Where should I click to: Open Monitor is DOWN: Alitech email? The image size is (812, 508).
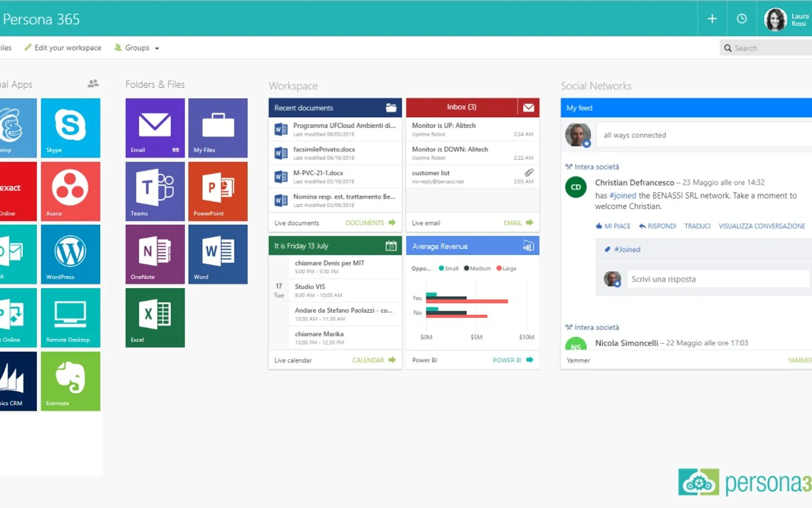pos(472,153)
